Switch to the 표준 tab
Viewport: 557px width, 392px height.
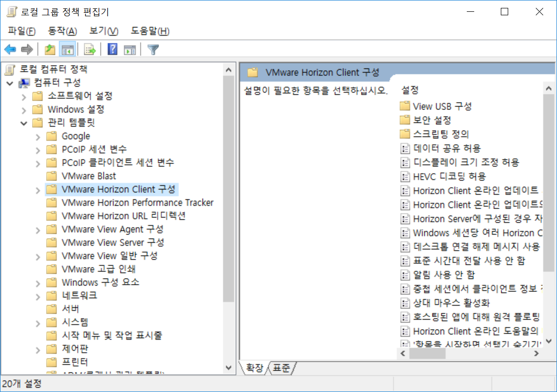(281, 367)
